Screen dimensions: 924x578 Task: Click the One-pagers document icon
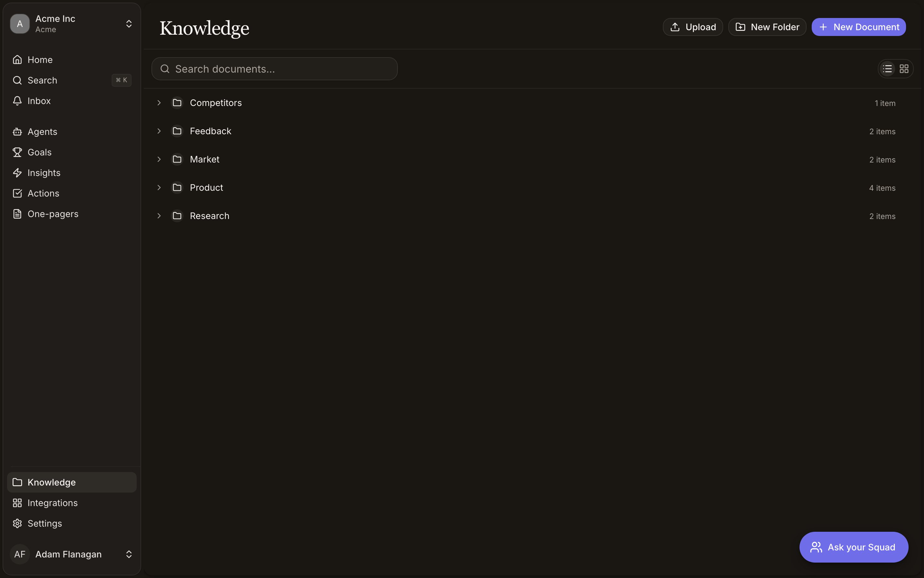point(17,214)
